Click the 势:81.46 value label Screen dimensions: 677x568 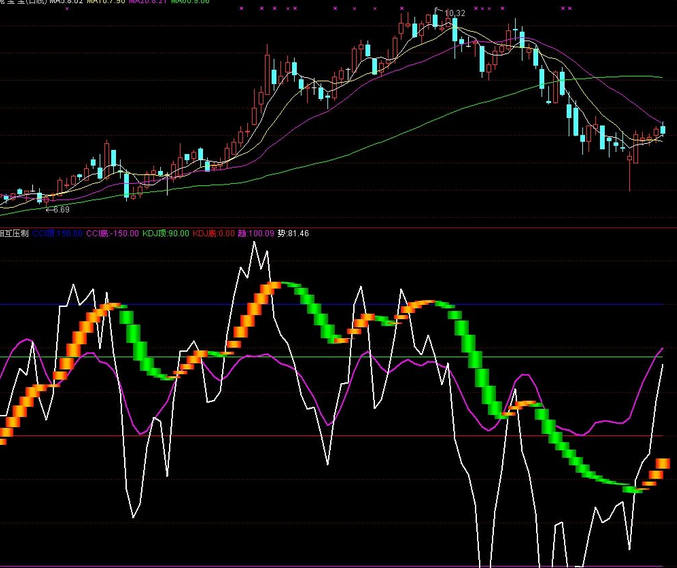click(293, 234)
